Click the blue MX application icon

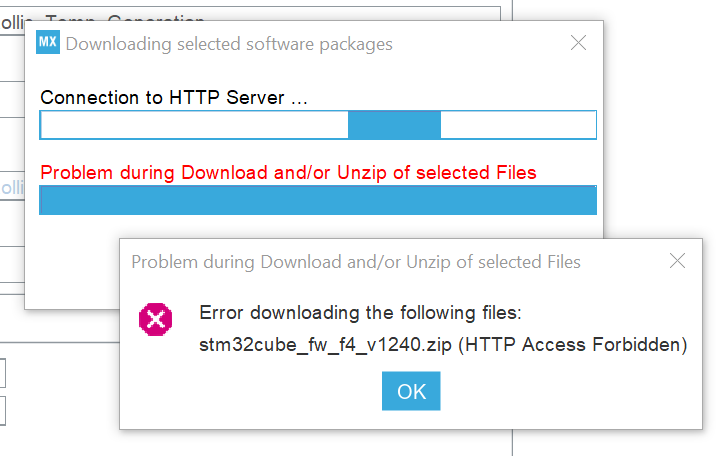[x=48, y=43]
